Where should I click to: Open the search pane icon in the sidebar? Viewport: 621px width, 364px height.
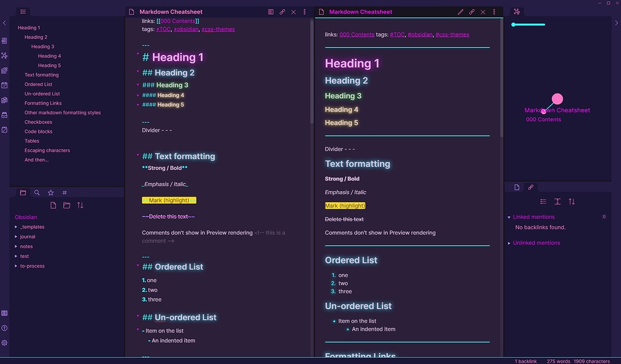coord(36,192)
